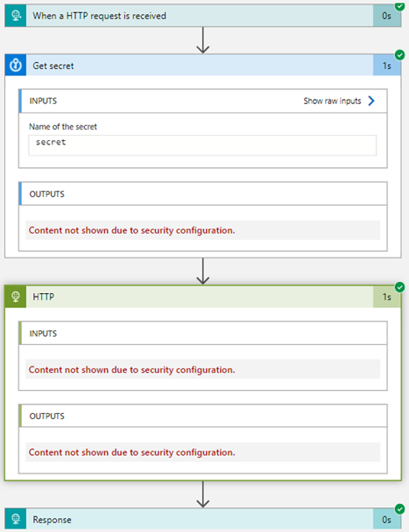Click the success checkmark on Response step
The width and height of the screenshot is (409, 532).
pyautogui.click(x=400, y=509)
